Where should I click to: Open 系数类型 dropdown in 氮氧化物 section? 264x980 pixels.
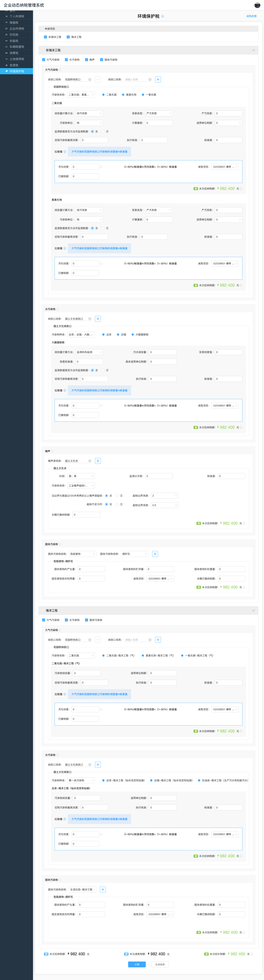tap(159, 210)
